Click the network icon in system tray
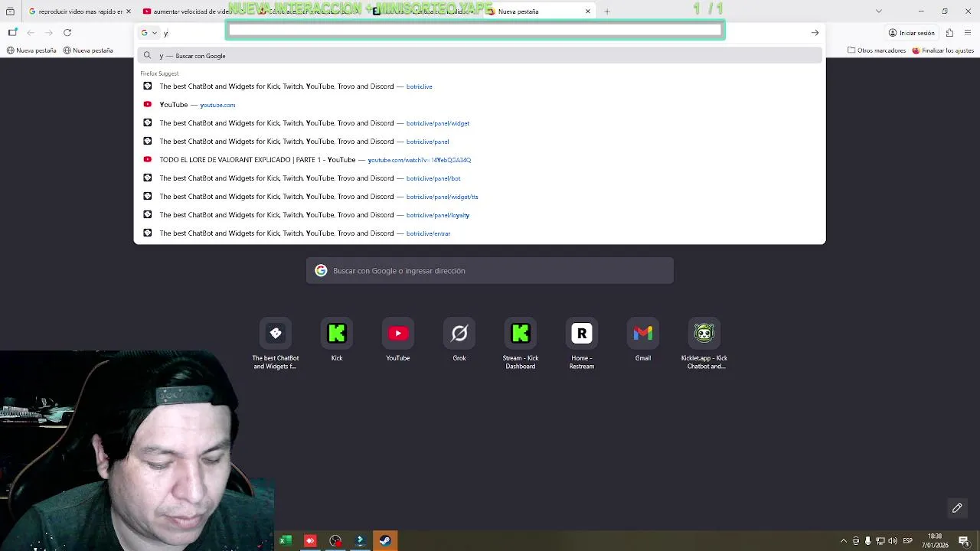This screenshot has height=551, width=980. [x=880, y=541]
